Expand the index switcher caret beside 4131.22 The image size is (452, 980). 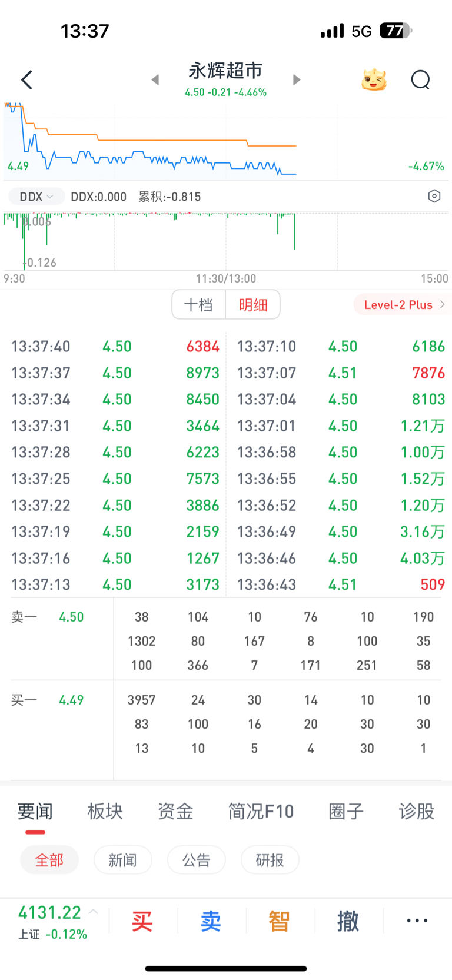[93, 912]
